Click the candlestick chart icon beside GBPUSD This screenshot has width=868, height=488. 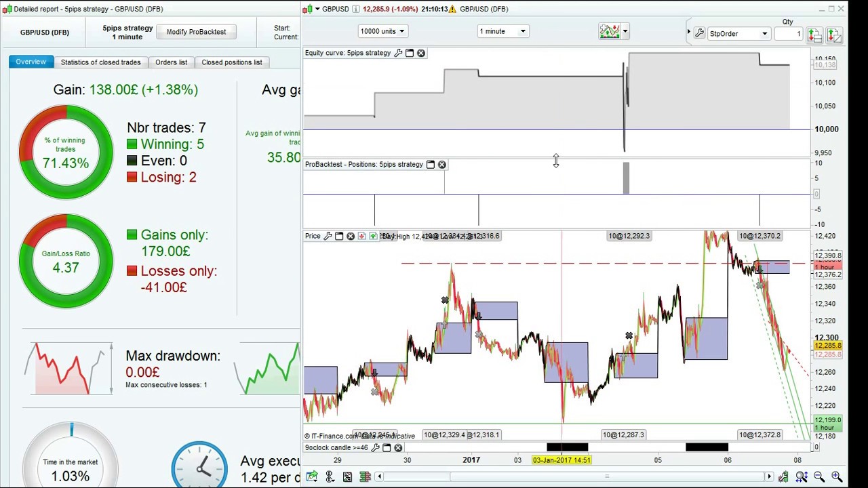coord(308,9)
